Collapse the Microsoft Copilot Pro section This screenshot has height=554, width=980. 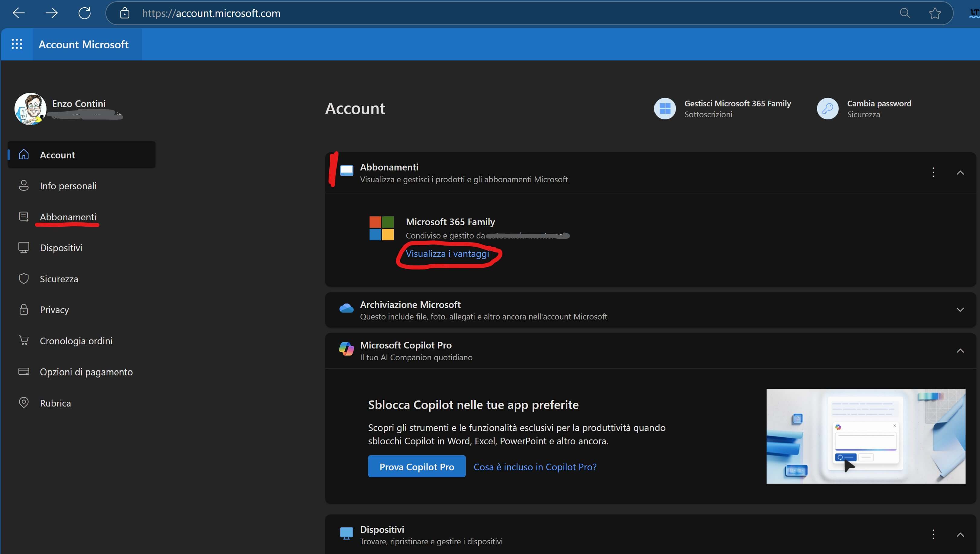(960, 351)
